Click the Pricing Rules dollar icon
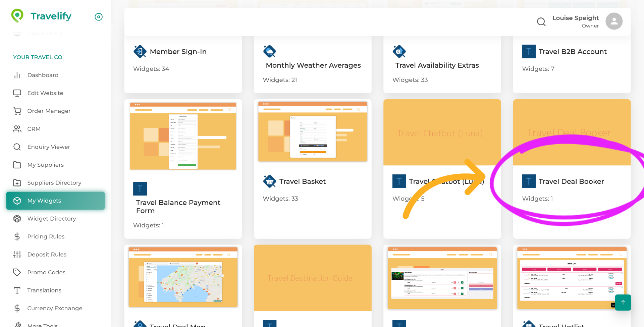The width and height of the screenshot is (644, 327). point(17,236)
